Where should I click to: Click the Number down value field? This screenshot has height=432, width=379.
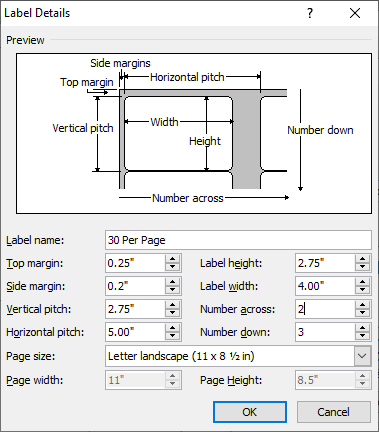coord(325,332)
